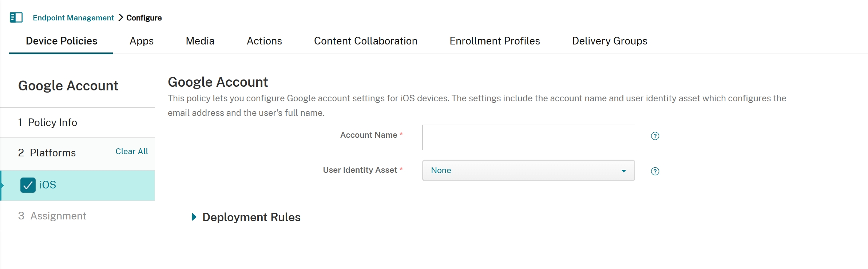
Task: Toggle the sidebar navigation panel icon
Action: tap(16, 17)
